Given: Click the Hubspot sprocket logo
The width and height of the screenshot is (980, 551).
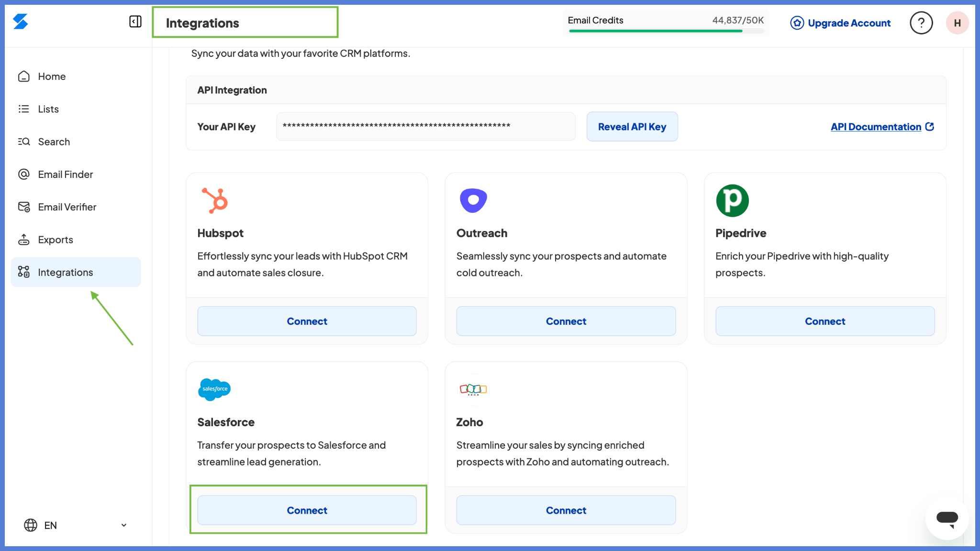Looking at the screenshot, I should click(x=215, y=200).
